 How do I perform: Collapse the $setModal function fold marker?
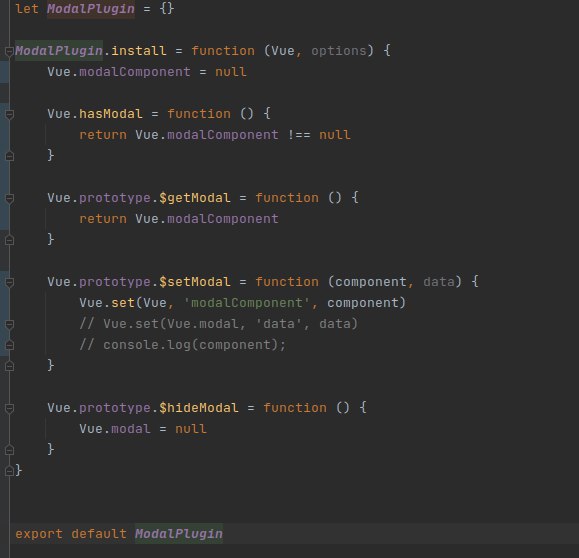(10, 283)
